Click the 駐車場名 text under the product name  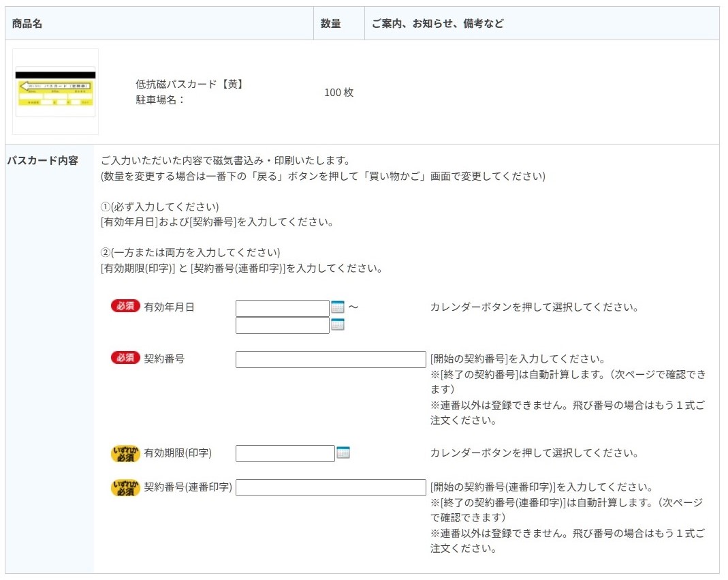[161, 100]
